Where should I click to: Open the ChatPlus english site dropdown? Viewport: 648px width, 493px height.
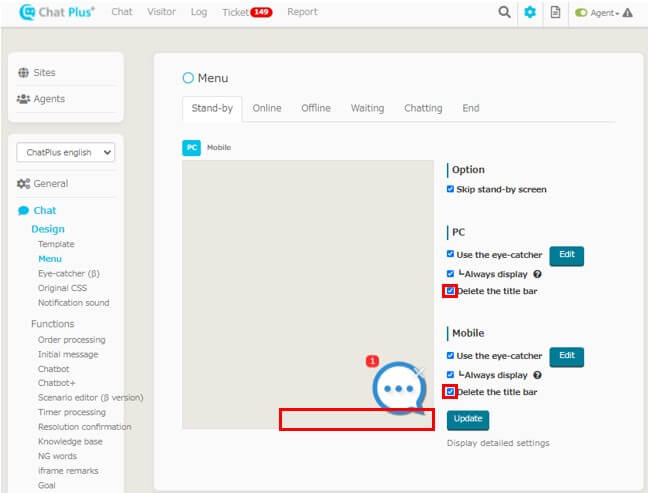pos(66,152)
